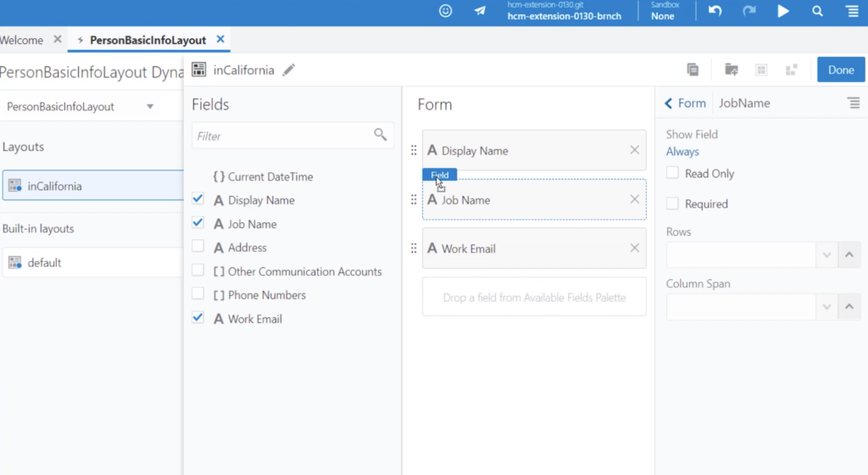Click the Always show field link
The image size is (868, 475).
pyautogui.click(x=682, y=151)
